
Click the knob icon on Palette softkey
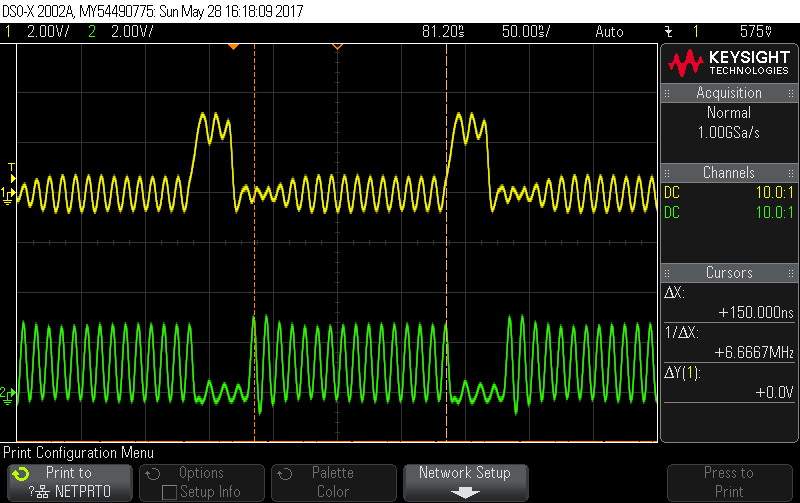click(285, 474)
